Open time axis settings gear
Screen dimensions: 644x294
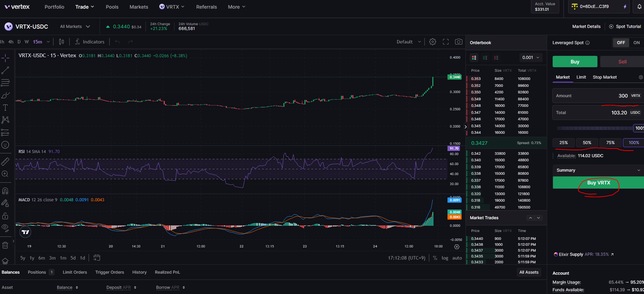(x=457, y=247)
